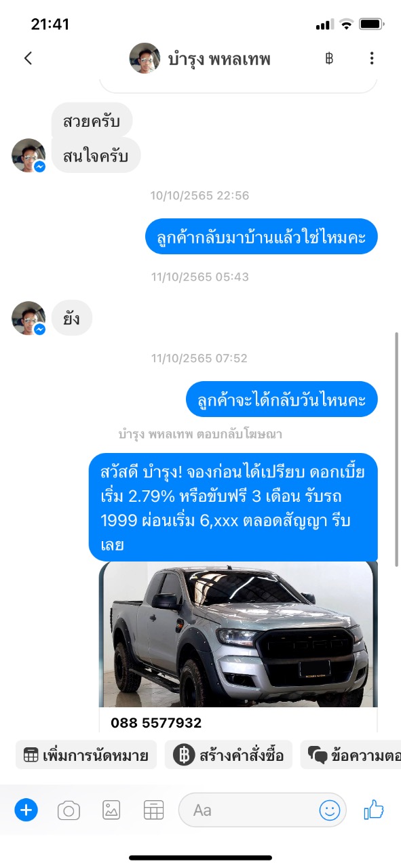Tap เพิ่มการนัดหมาย appointment button

86,755
